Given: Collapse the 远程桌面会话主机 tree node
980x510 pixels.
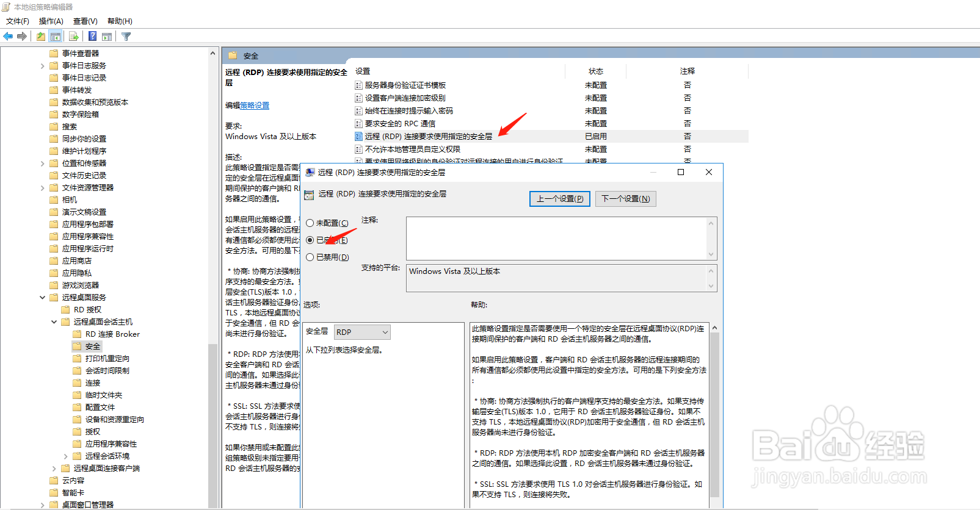Looking at the screenshot, I should [x=54, y=322].
